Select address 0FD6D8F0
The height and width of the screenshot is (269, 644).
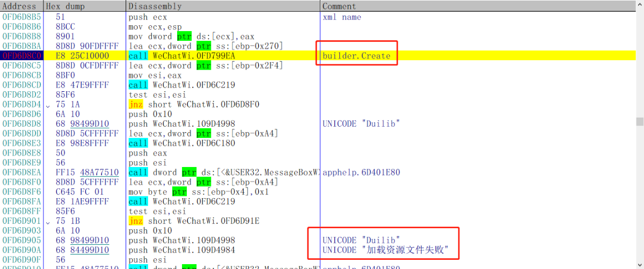coord(22,183)
